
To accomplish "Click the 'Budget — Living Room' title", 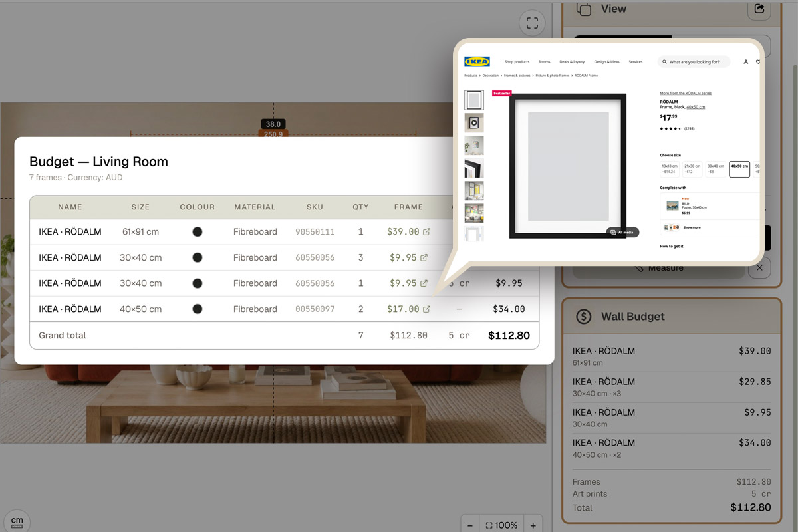I will (x=98, y=162).
